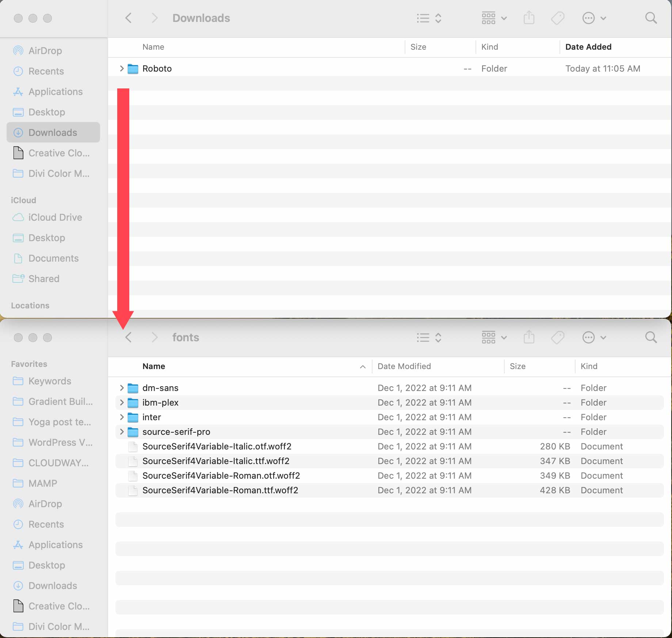This screenshot has width=672, height=638.
Task: Click the back navigation arrow in the fonts window
Action: (x=128, y=337)
